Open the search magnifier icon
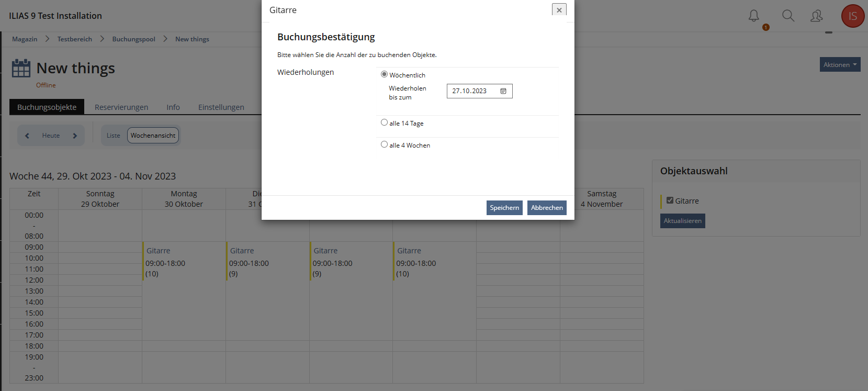868x391 pixels. 788,16
